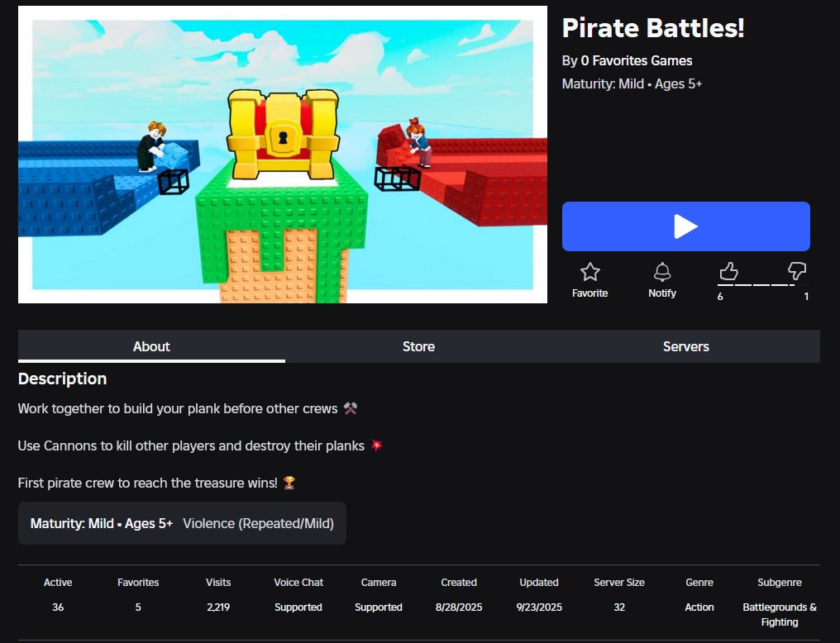Open the 0 Favorites Games creator link
This screenshot has height=643, width=840.
[x=637, y=60]
